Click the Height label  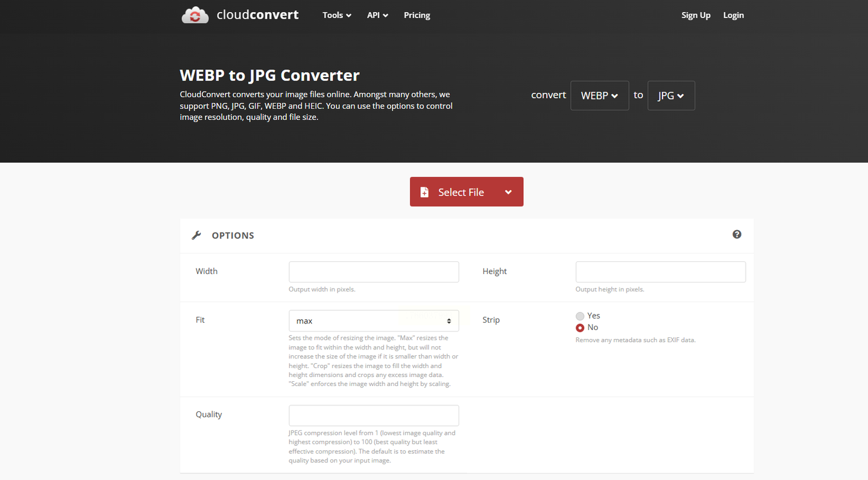(494, 272)
